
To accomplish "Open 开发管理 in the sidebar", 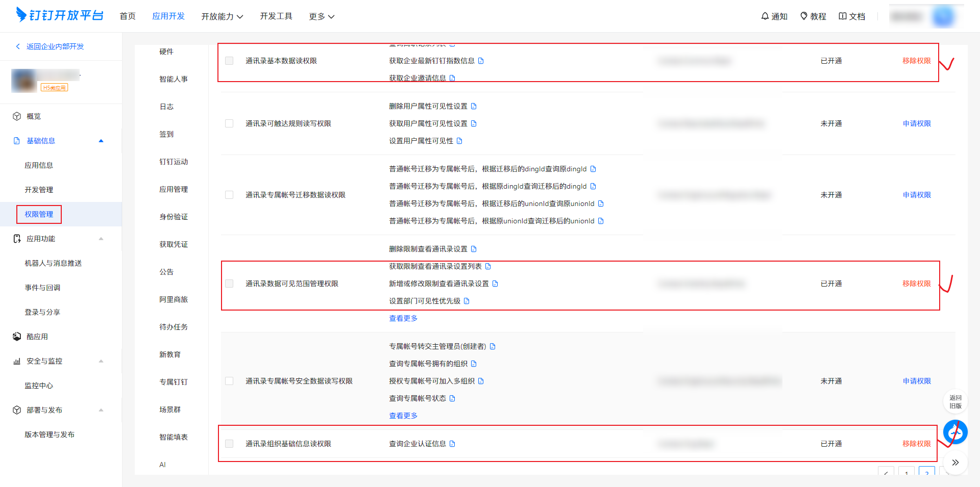I will tap(39, 190).
